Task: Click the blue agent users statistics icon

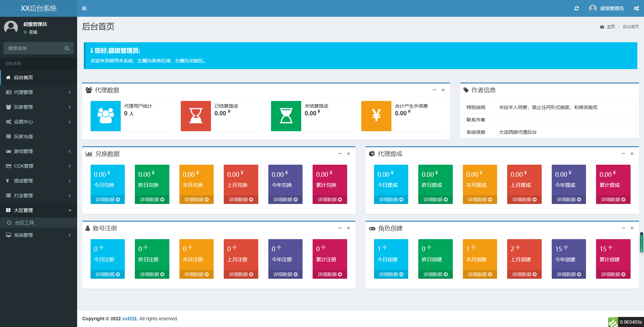Action: click(x=106, y=116)
